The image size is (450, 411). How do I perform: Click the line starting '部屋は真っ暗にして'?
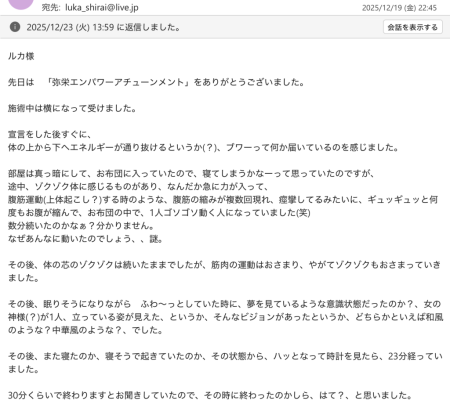(x=192, y=173)
